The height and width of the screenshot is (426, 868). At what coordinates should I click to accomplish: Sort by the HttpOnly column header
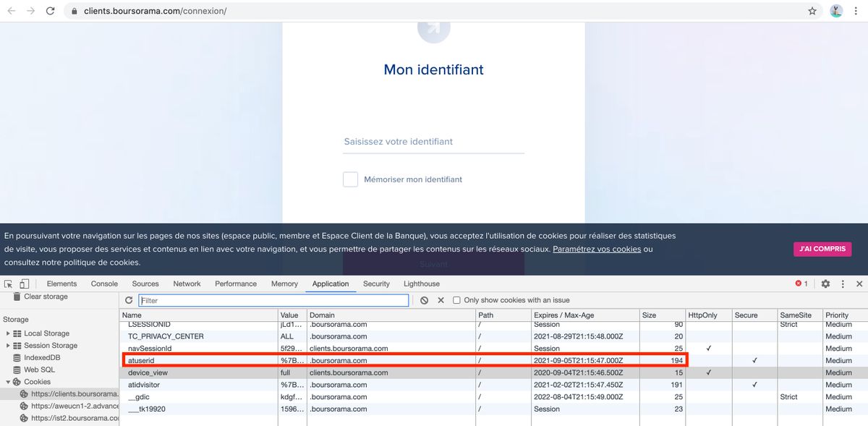[709, 315]
